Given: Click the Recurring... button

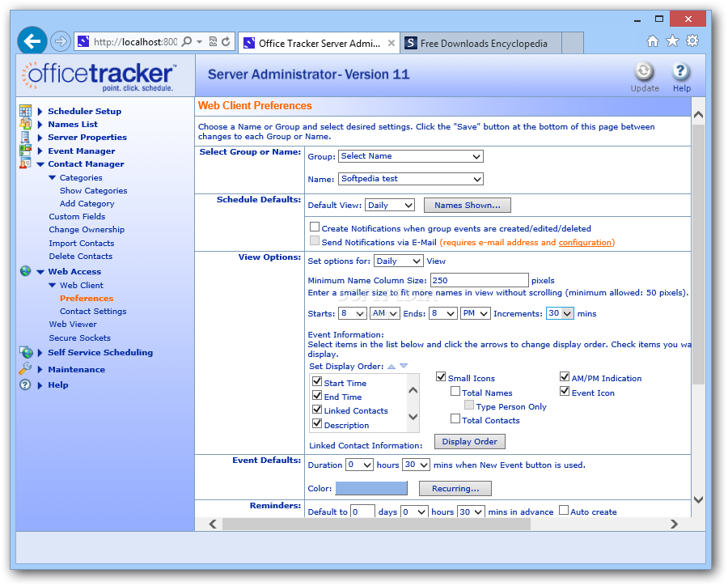Looking at the screenshot, I should 455,488.
